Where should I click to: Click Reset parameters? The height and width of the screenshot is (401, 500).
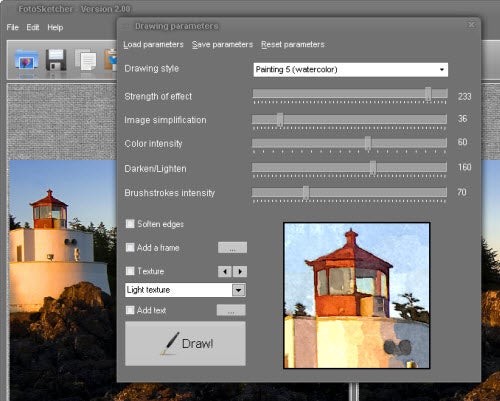293,44
